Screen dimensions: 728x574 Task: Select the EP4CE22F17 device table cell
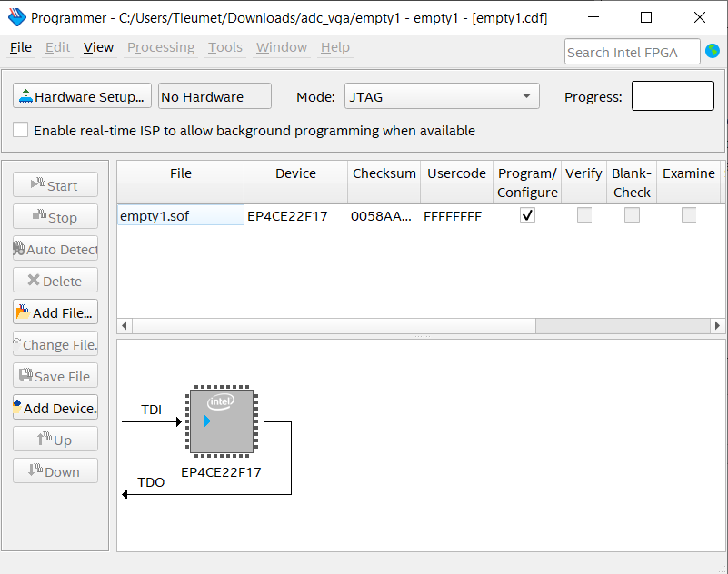(x=295, y=215)
